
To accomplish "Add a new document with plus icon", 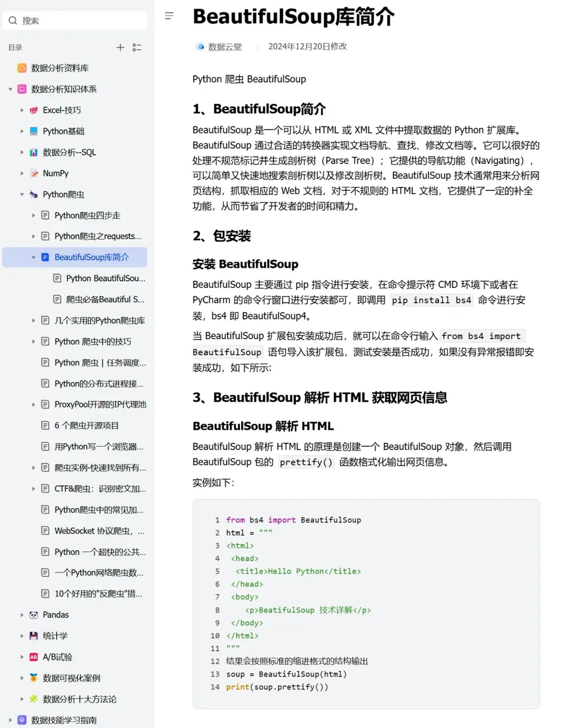I will click(x=120, y=48).
